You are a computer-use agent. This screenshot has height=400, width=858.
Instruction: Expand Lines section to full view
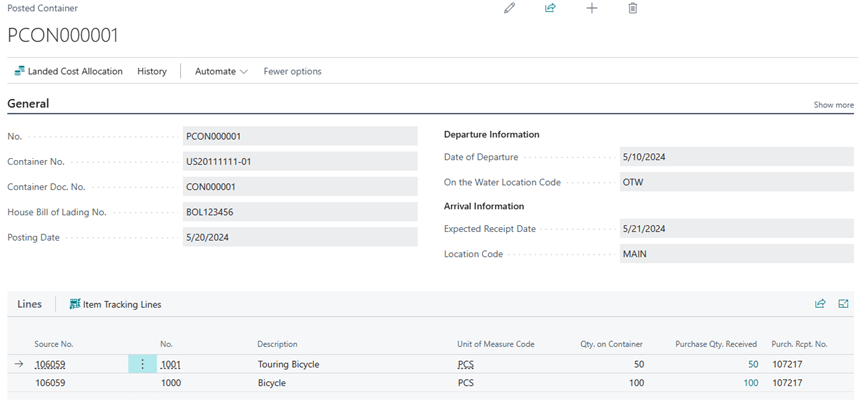843,304
